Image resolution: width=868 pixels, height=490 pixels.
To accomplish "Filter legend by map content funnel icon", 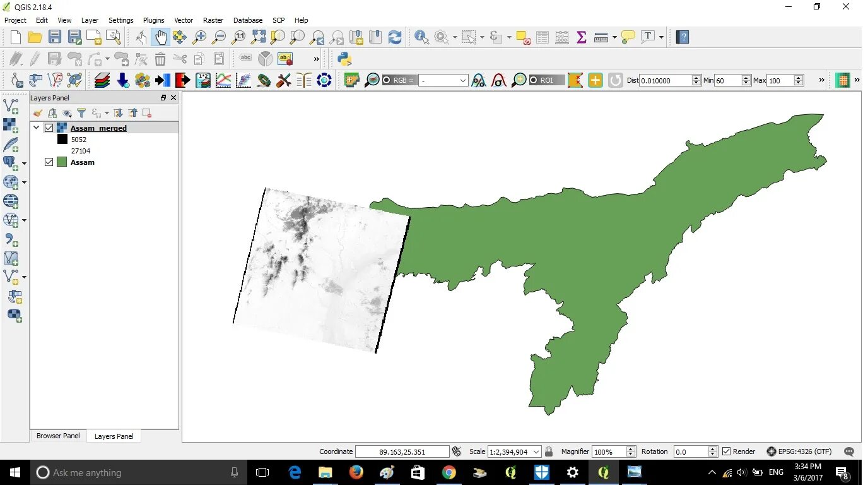I will 81,113.
